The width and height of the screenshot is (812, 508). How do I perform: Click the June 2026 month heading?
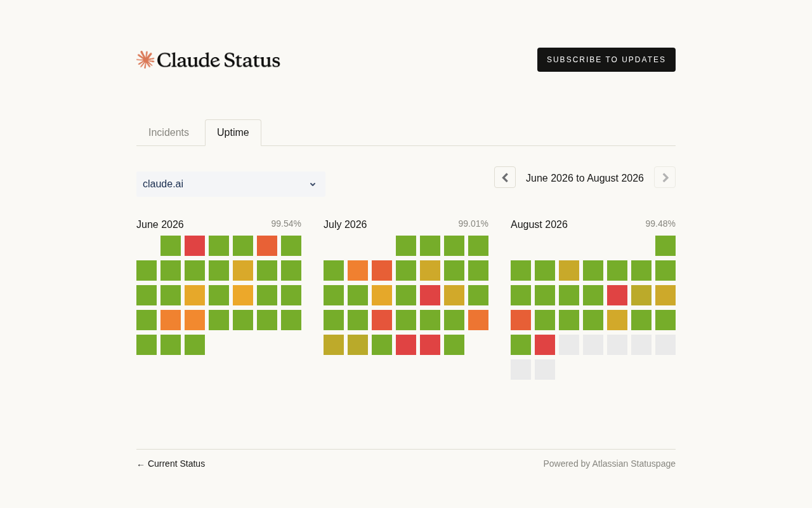[160, 224]
